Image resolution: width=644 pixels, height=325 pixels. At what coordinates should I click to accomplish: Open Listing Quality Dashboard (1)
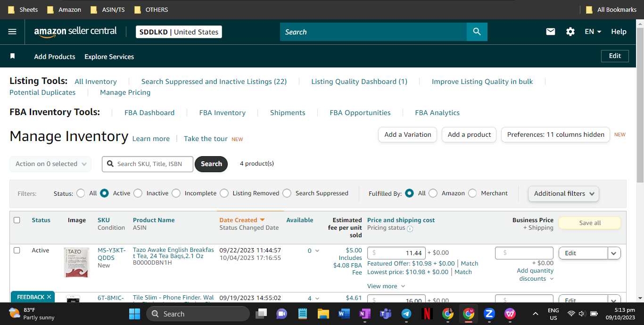pos(359,82)
